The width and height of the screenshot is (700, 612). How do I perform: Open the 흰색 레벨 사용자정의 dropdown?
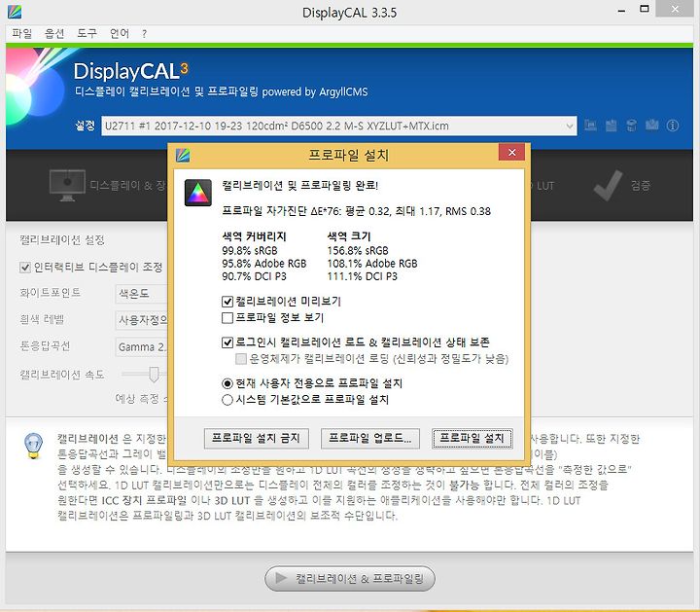coord(142,320)
